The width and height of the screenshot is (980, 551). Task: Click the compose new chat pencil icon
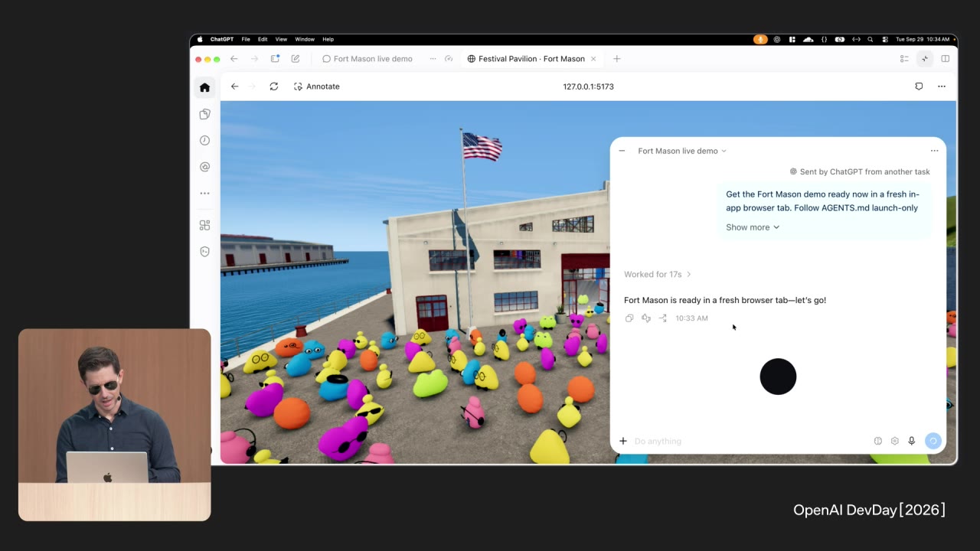click(x=296, y=59)
